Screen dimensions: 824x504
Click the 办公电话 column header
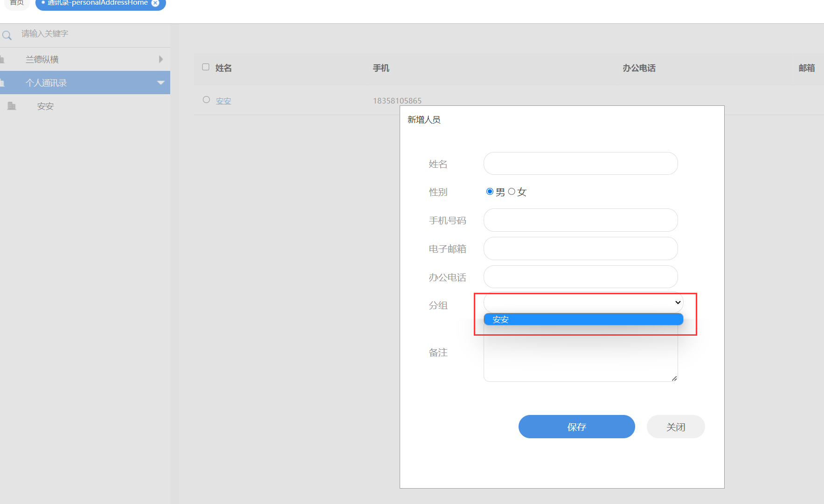coord(639,68)
